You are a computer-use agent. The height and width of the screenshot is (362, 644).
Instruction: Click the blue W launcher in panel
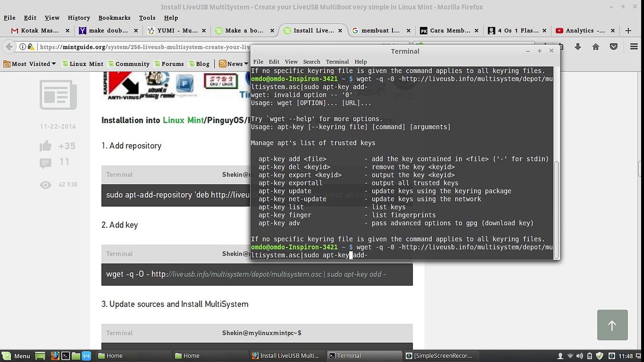coord(86,355)
